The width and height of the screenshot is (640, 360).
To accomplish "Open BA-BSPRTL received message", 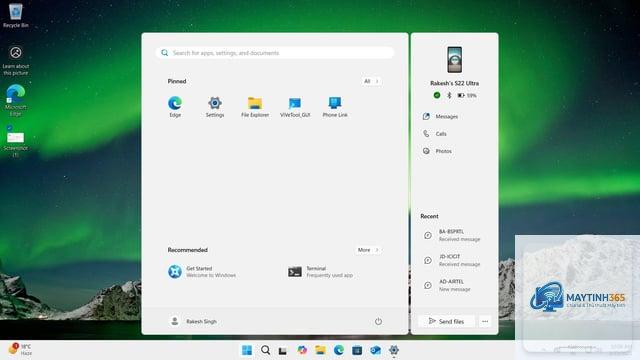I will click(x=452, y=235).
